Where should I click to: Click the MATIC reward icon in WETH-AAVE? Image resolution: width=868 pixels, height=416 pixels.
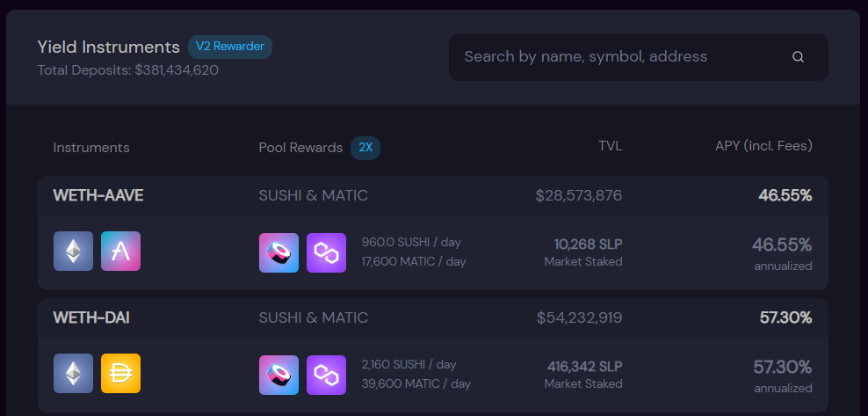click(326, 252)
